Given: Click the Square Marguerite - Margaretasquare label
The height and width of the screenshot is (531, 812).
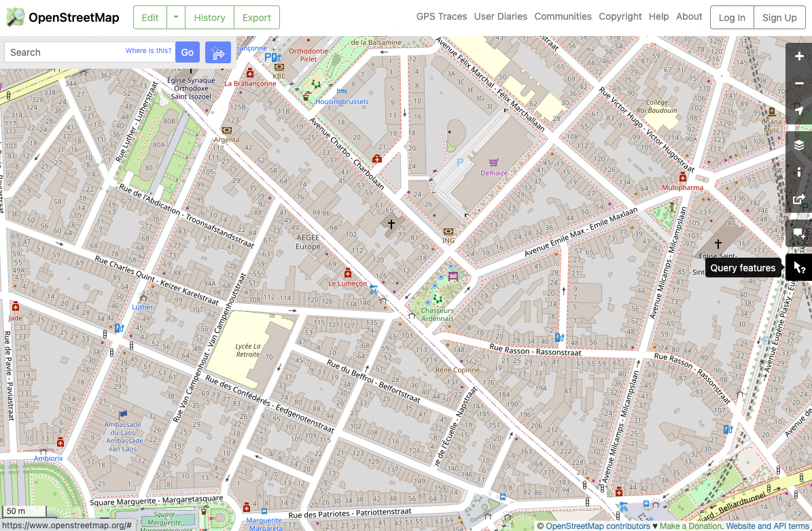Looking at the screenshot, I should (x=156, y=500).
